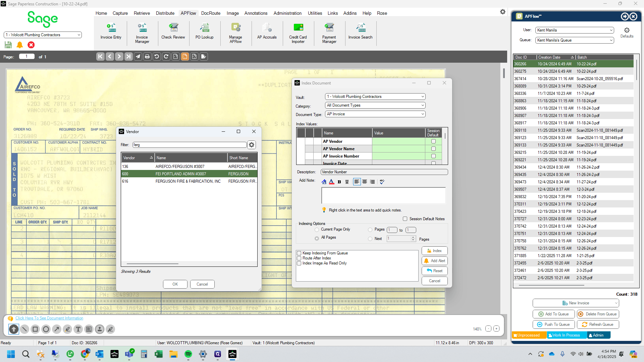Select the ellipse annotation tool
The width and height of the screenshot is (644, 362).
(x=46, y=329)
